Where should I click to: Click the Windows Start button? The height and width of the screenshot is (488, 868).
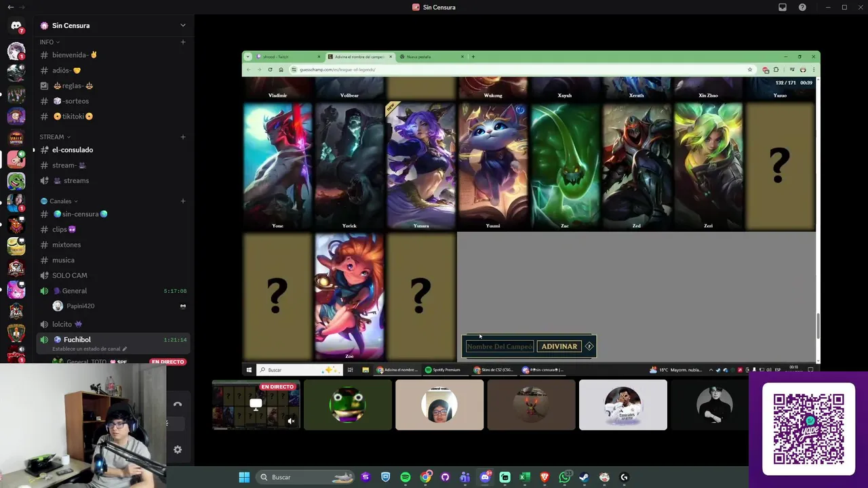(244, 477)
